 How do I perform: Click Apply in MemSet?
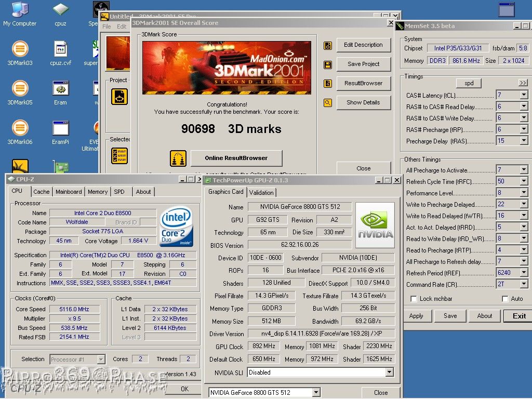(417, 316)
